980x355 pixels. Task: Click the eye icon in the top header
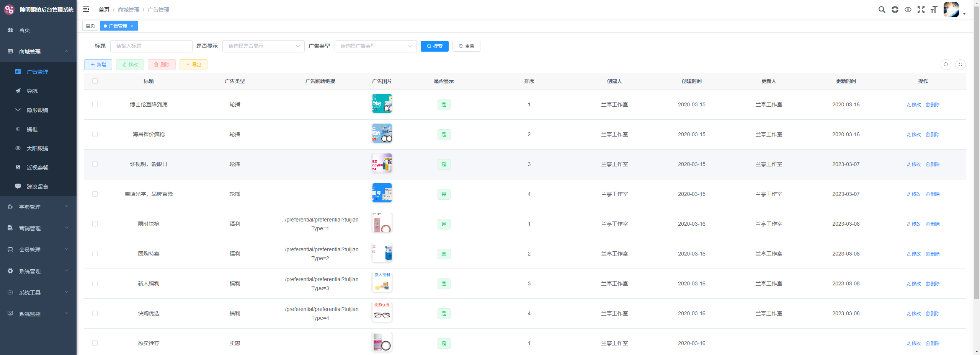pos(908,10)
